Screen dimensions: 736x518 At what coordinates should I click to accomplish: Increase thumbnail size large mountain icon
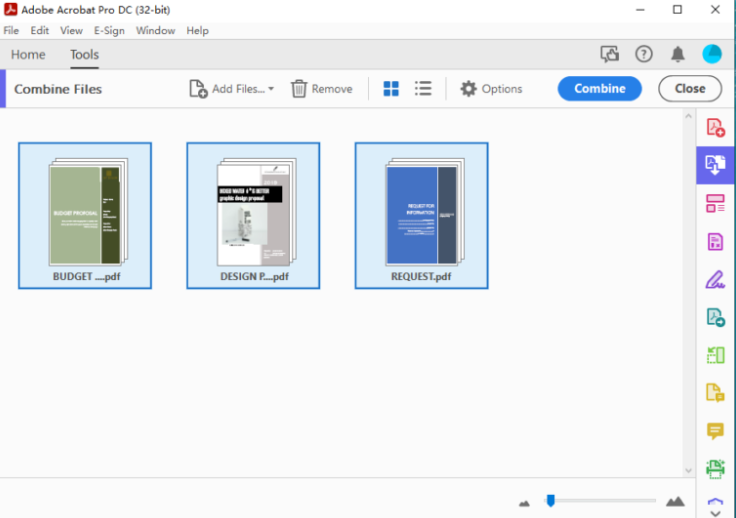point(675,502)
